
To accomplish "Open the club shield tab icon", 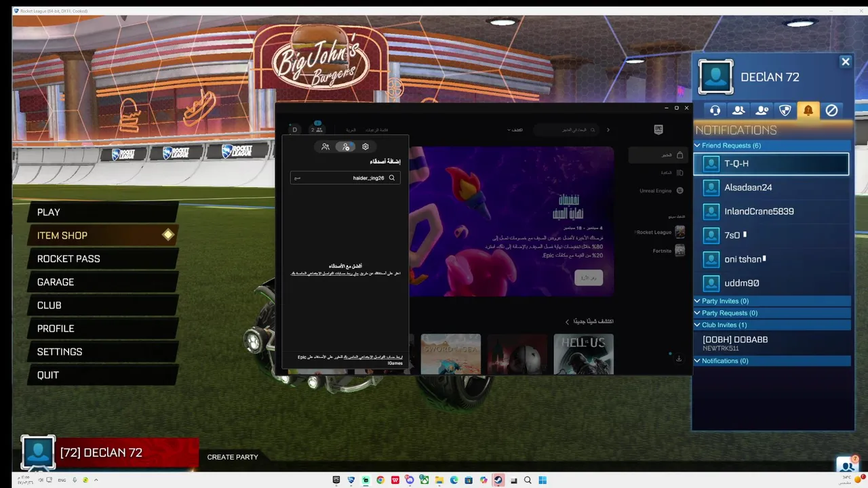I will 785,110.
